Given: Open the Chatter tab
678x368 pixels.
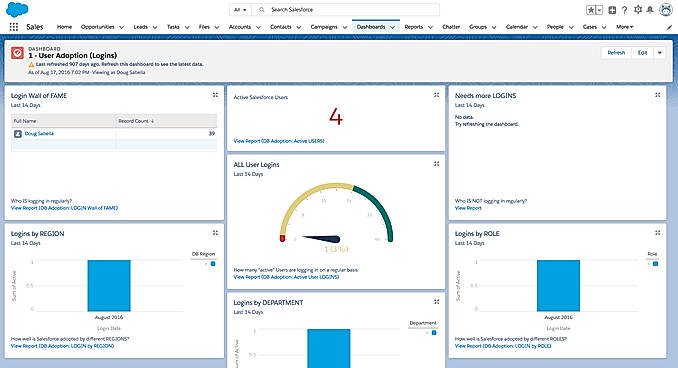Looking at the screenshot, I should (x=451, y=27).
